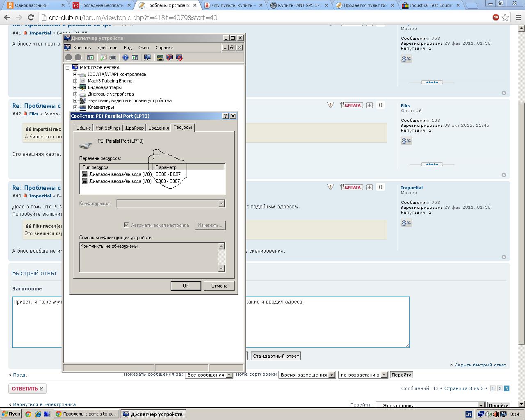Click the Стандартный ответ button
525x420 pixels.
pyautogui.click(x=276, y=356)
